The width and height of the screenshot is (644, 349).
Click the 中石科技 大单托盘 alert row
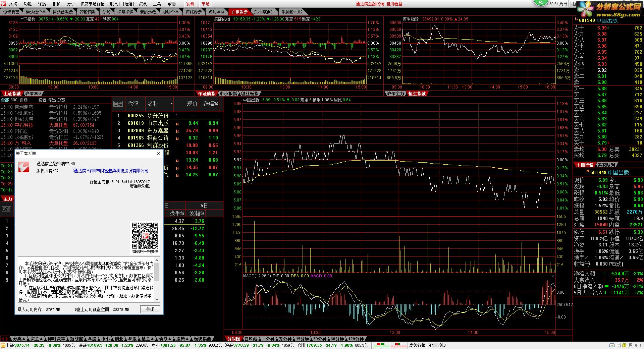56,125
